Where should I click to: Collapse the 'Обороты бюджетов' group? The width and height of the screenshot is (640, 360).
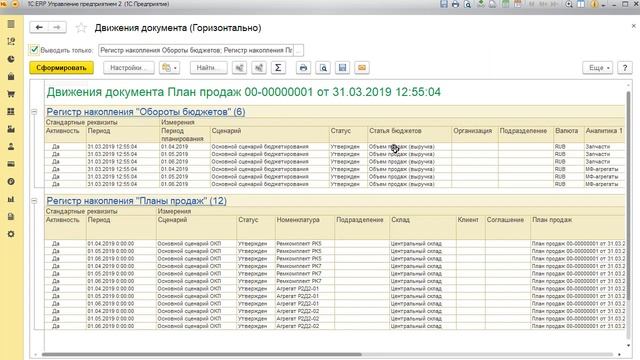coord(34,111)
